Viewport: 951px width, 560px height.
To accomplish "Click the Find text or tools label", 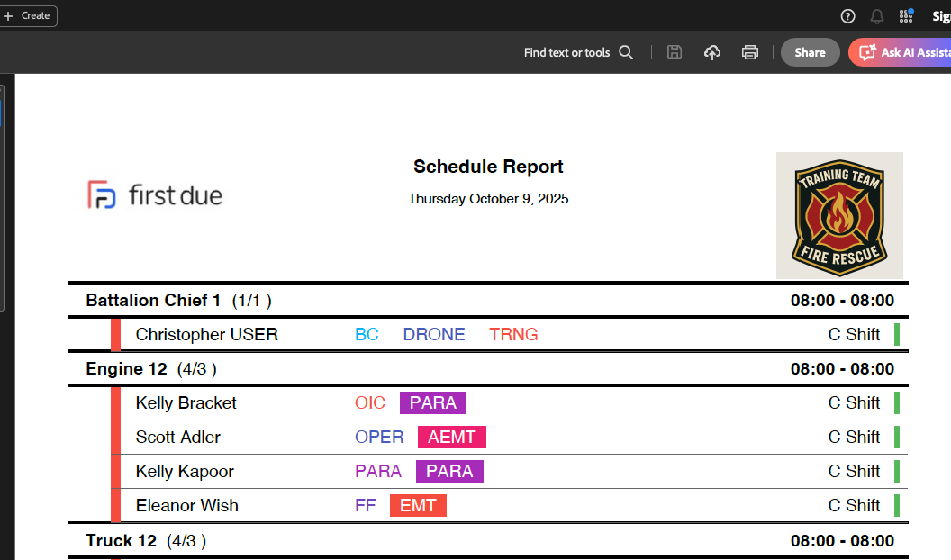I will [x=566, y=52].
